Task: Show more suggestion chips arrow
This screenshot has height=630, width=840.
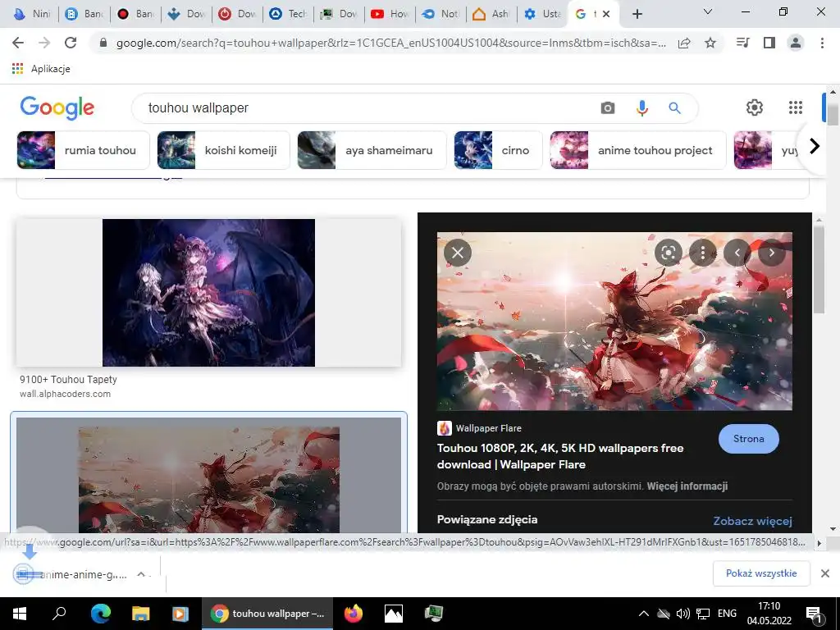Action: pyautogui.click(x=815, y=146)
